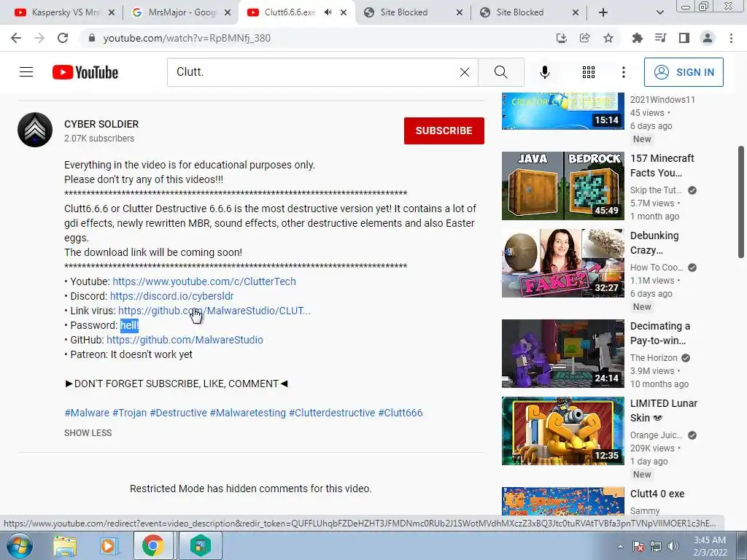Open the Debunking Crazy video thumbnail
Screen dimensions: 747x560
coord(562,262)
